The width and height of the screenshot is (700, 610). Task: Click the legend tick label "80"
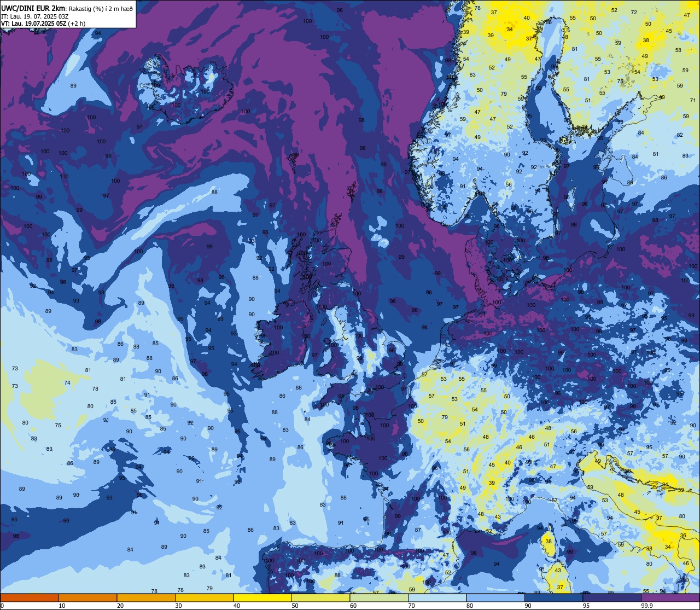469,606
